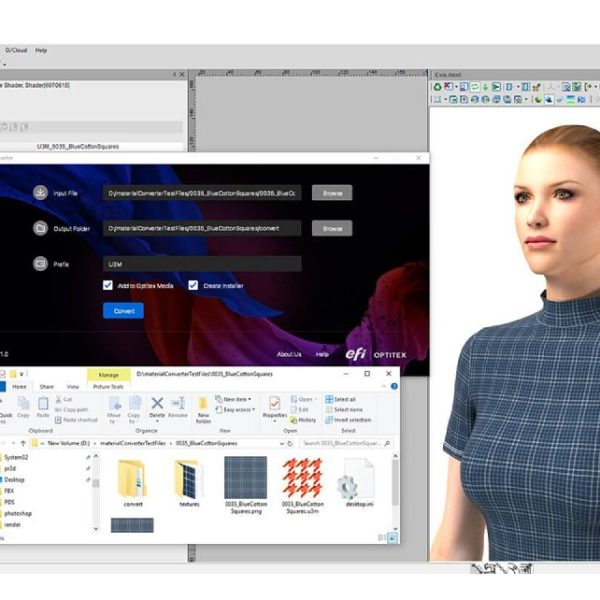Click the Prefix text field
Viewport: 600px width, 600px height.
[202, 264]
